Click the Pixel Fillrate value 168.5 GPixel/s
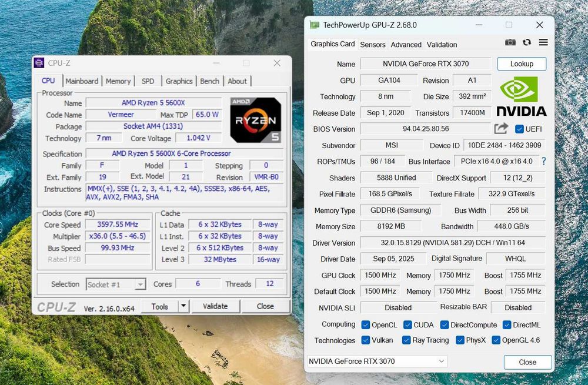 click(x=390, y=194)
